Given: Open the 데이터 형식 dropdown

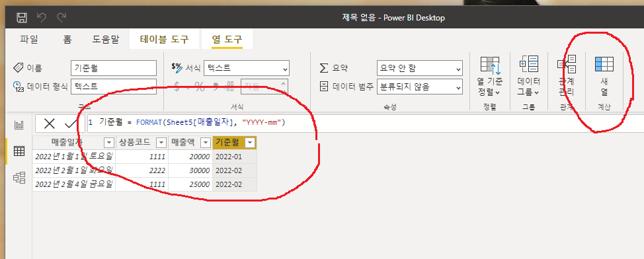Looking at the screenshot, I should click(114, 87).
